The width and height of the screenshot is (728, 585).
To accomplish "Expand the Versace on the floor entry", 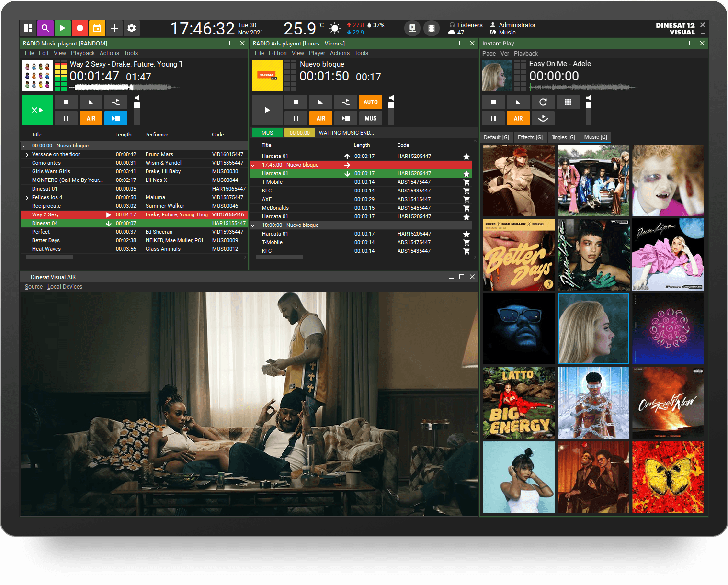I will 27,154.
